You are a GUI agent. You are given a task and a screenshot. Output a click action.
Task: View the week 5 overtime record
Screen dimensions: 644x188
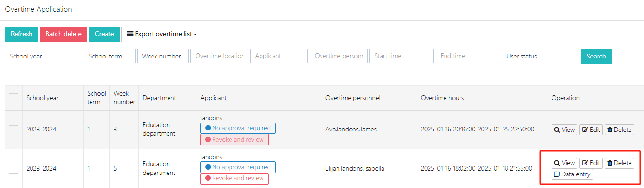pyautogui.click(x=564, y=163)
